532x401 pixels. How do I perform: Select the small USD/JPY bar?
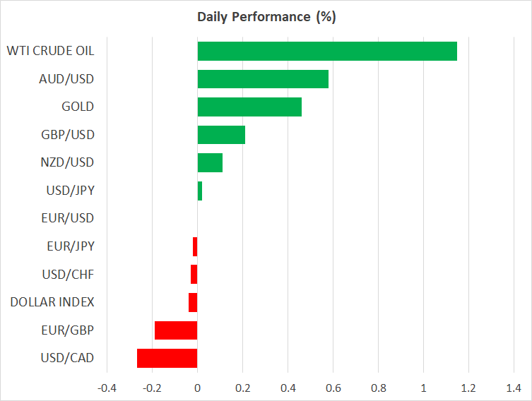(200, 191)
